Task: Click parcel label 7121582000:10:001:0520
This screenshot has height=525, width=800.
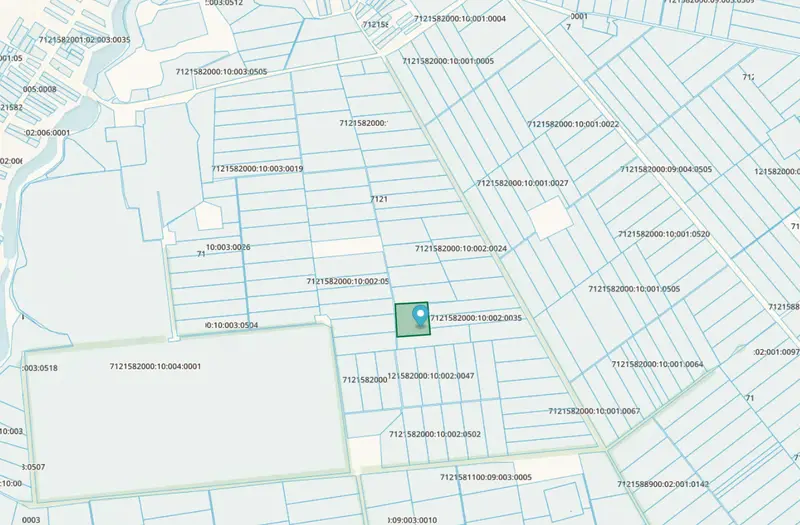Action: [x=664, y=234]
